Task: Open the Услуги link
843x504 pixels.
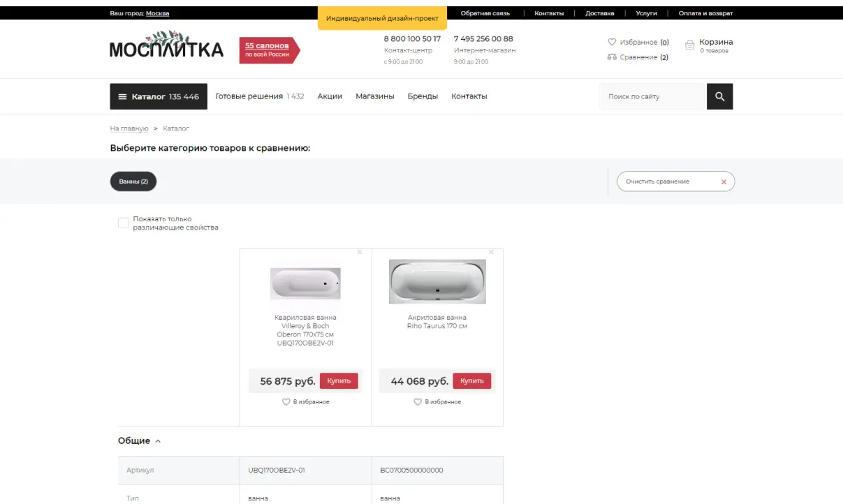Action: [x=647, y=13]
